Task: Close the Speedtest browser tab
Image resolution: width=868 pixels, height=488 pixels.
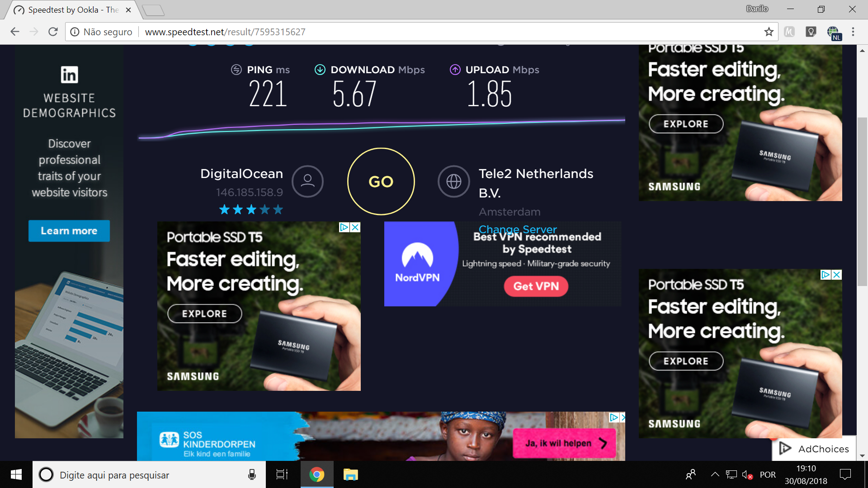Action: (x=128, y=10)
